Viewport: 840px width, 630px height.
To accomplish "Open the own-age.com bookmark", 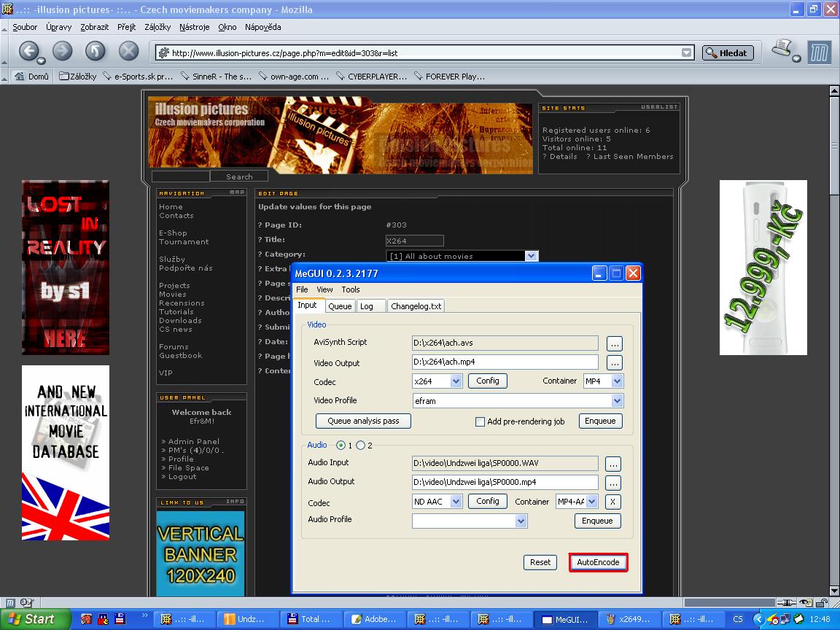I will click(294, 77).
